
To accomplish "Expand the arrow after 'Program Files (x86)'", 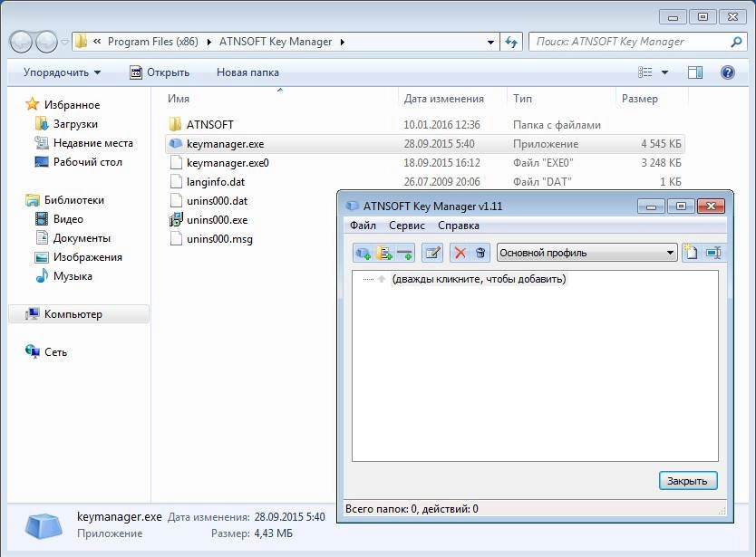I will [209, 42].
